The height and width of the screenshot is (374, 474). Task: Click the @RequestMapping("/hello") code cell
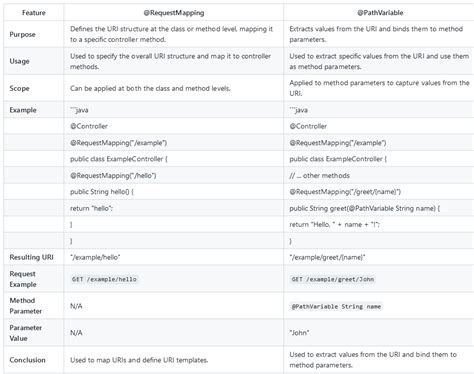[x=113, y=175]
